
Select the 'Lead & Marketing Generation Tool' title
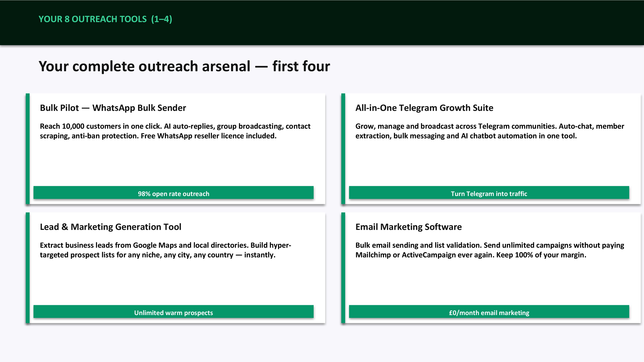click(111, 227)
